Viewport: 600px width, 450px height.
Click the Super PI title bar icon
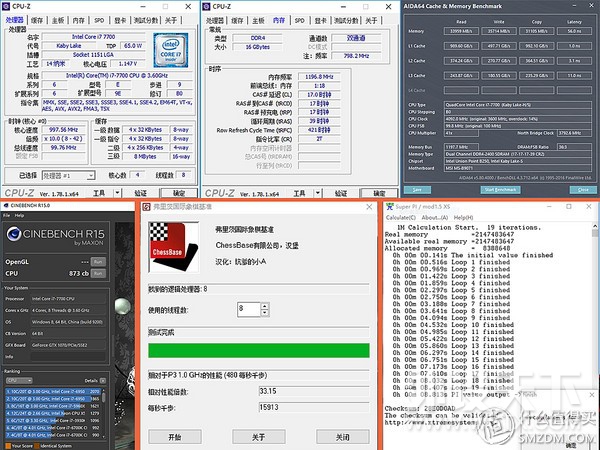pos(390,207)
